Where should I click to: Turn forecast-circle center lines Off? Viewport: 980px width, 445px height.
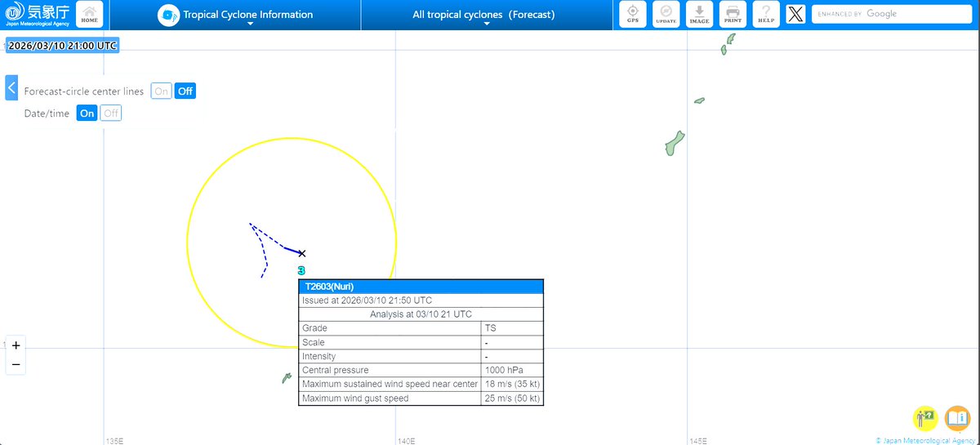pos(185,91)
